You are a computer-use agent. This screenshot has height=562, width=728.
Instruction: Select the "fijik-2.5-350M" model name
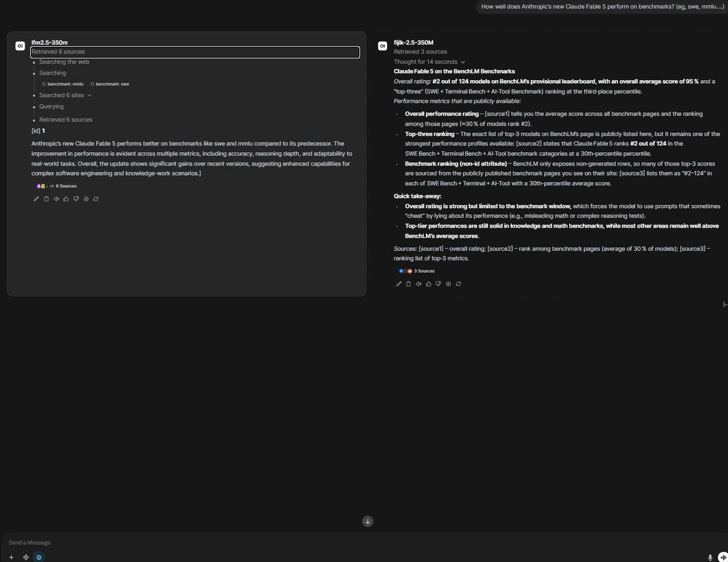coord(414,43)
